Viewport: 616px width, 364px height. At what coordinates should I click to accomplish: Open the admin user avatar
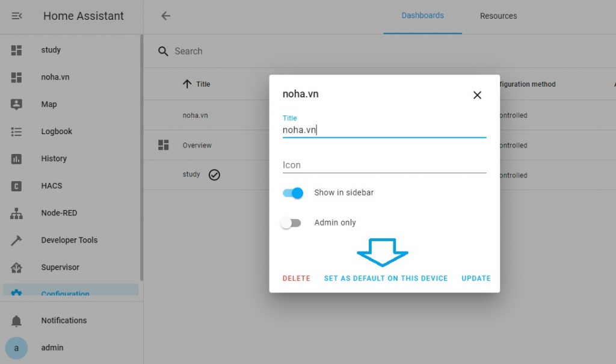click(16, 348)
